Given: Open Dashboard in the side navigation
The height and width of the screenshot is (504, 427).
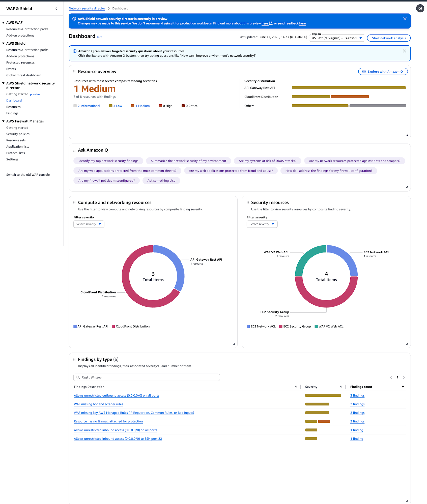Looking at the screenshot, I should 14,101.
